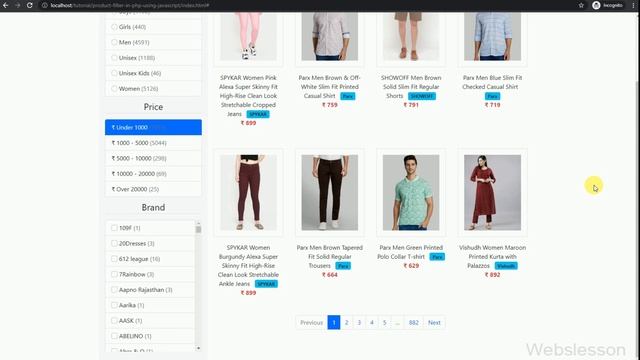
Task: Click the brand list scrollbar thumb
Action: pyautogui.click(x=198, y=230)
